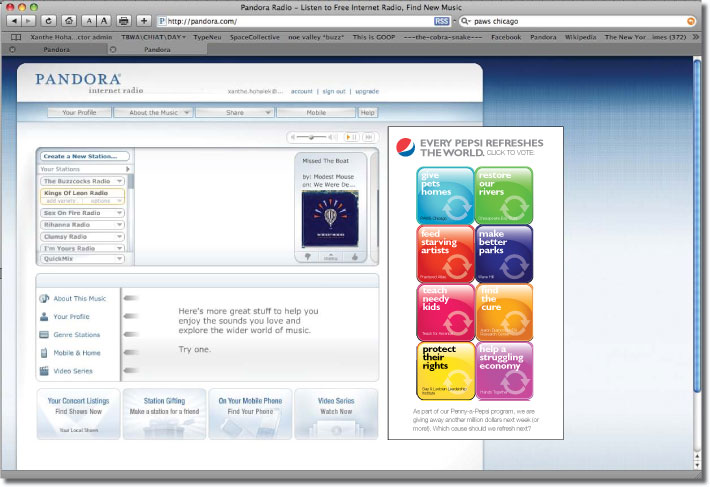
Task: Click the Your Profile person icon
Action: pos(44,316)
